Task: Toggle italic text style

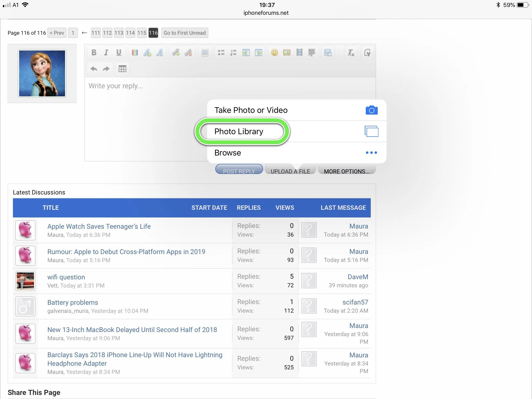Action: (x=106, y=52)
